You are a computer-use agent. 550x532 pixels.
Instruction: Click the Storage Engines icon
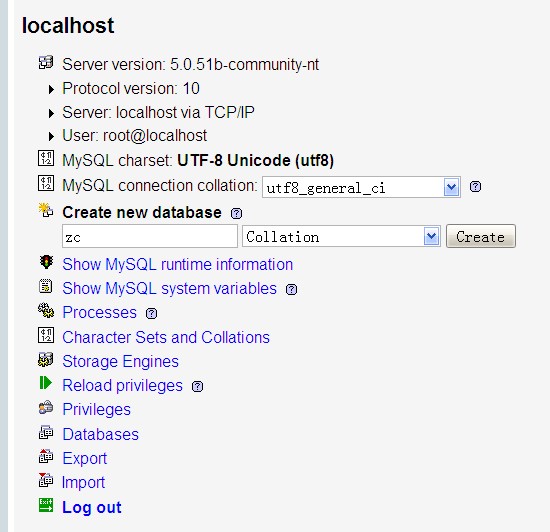pos(46,359)
